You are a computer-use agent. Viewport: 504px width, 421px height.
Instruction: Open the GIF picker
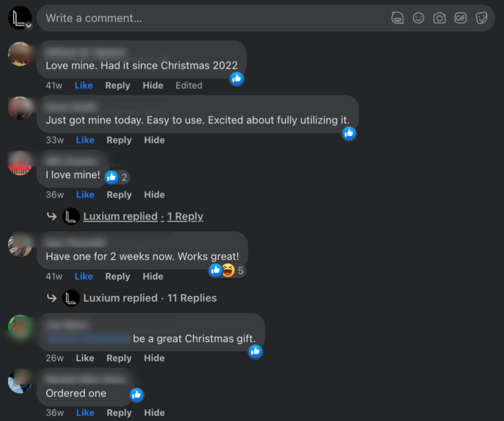460,18
